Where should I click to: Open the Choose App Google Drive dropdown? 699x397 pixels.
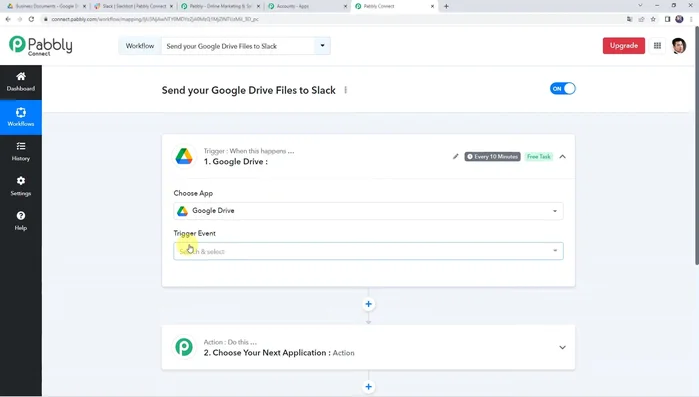[x=368, y=211]
